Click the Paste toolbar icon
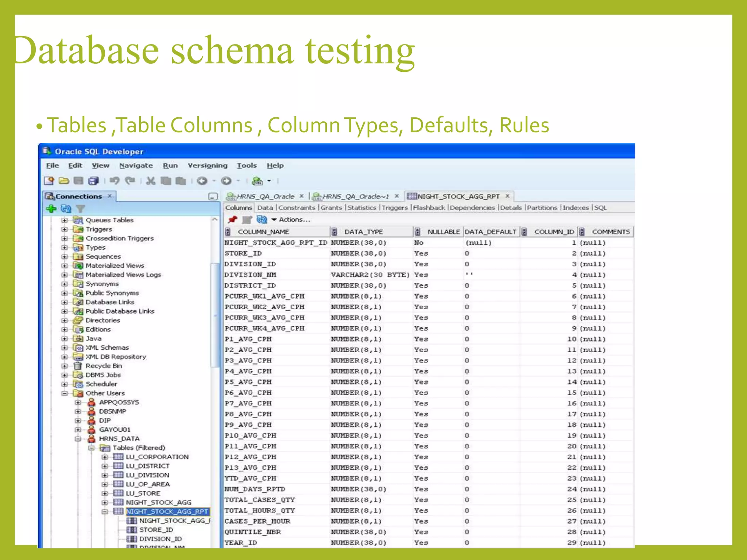This screenshot has height=560, width=747. (181, 180)
